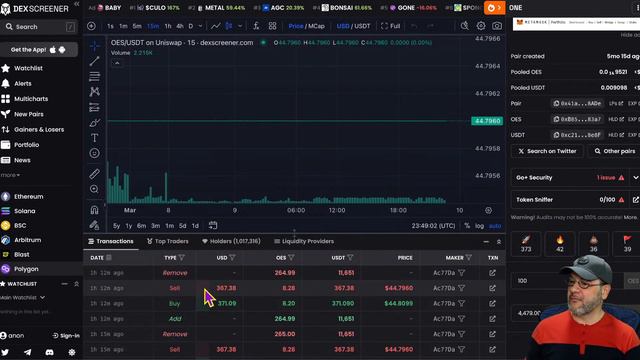Filter transactions by TYPE column
This screenshot has height=360, width=640.
pos(182,258)
